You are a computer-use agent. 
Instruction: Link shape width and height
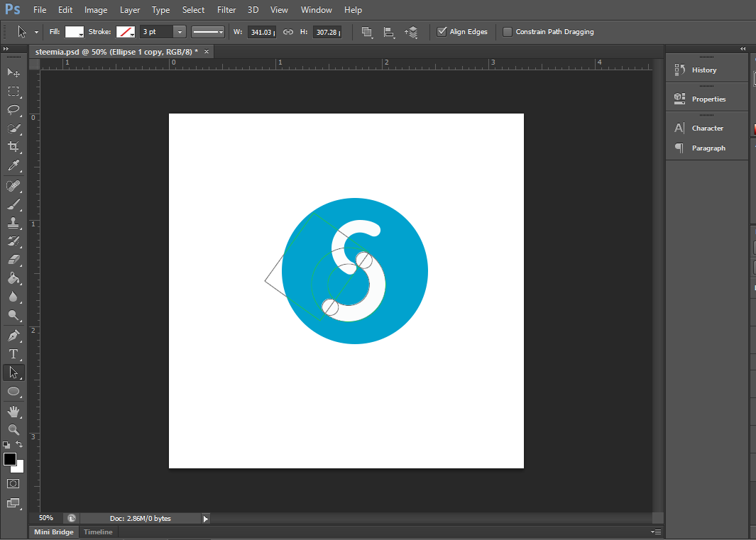(x=287, y=32)
